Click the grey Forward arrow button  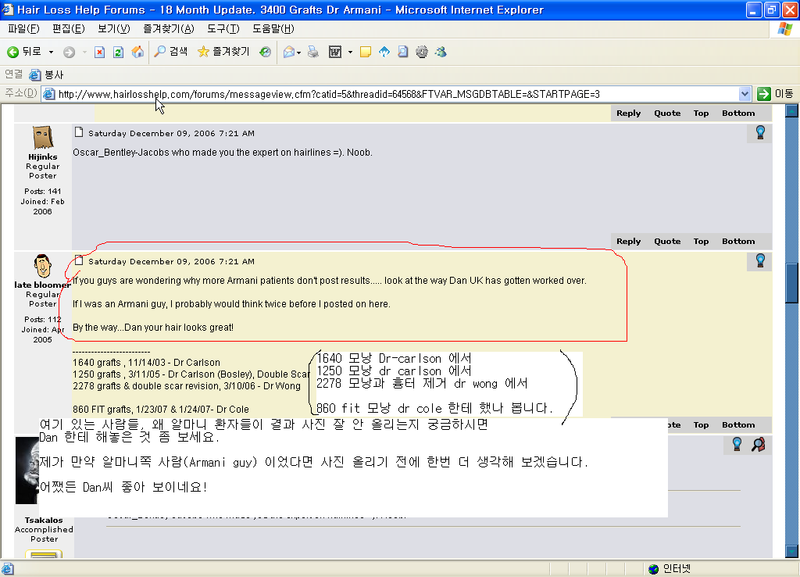69,52
